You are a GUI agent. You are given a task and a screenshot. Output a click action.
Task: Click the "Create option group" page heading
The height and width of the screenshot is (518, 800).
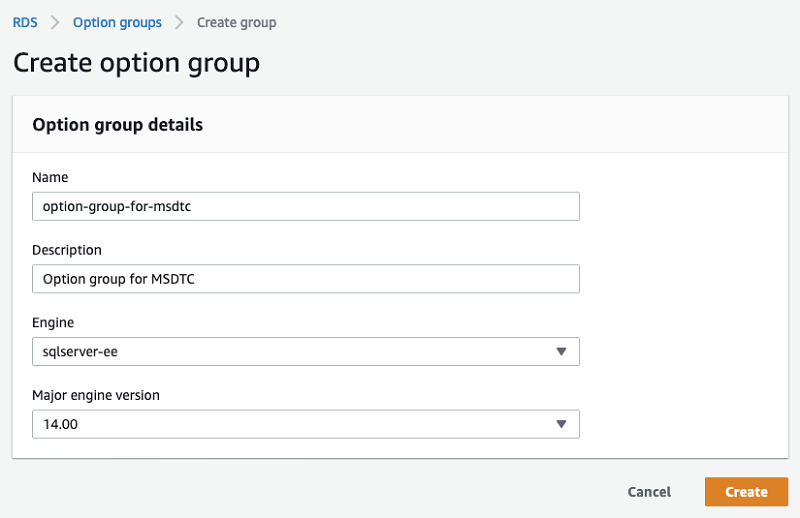[x=136, y=63]
